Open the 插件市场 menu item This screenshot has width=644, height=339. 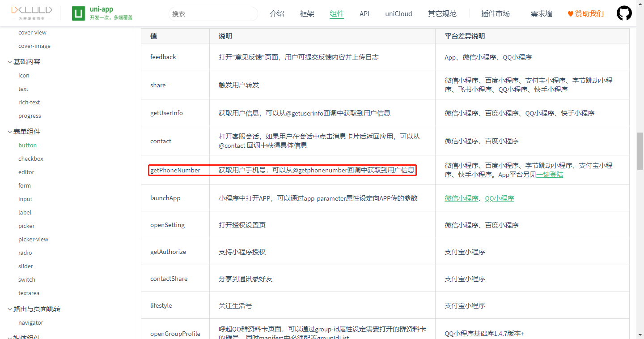point(495,14)
